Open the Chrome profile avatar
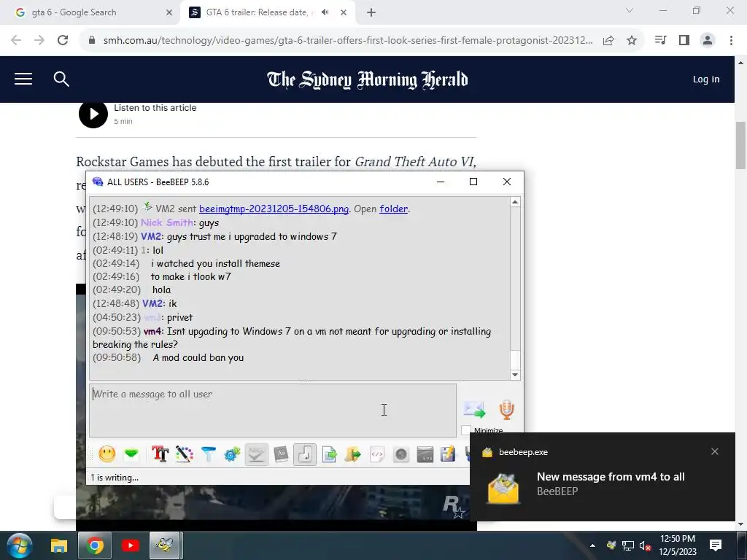The width and height of the screenshot is (747, 560). 708,41
